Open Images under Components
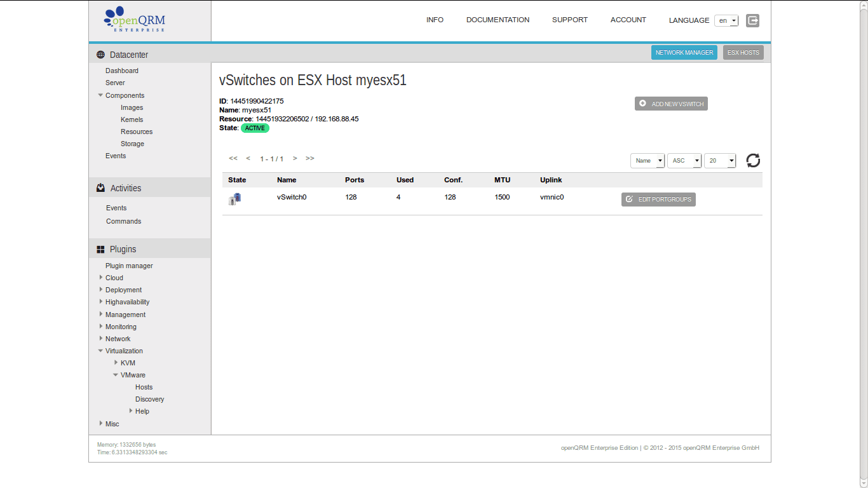Image resolution: width=868 pixels, height=488 pixels. [132, 107]
